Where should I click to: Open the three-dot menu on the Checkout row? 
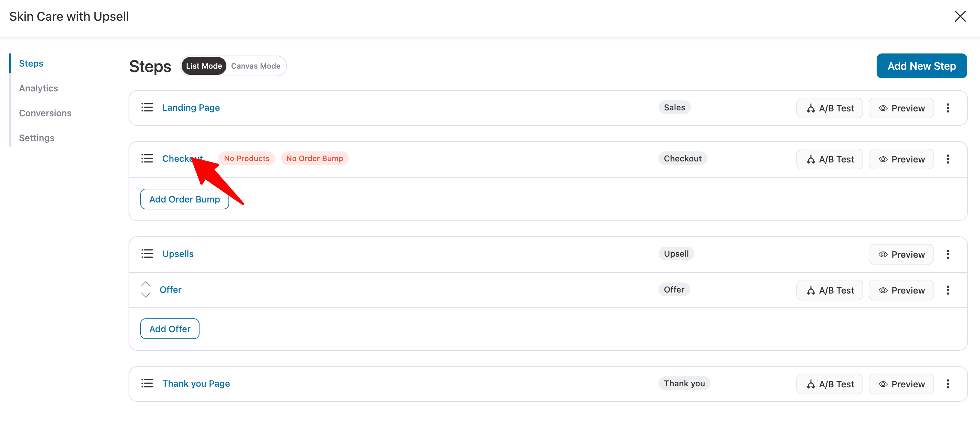pos(948,159)
